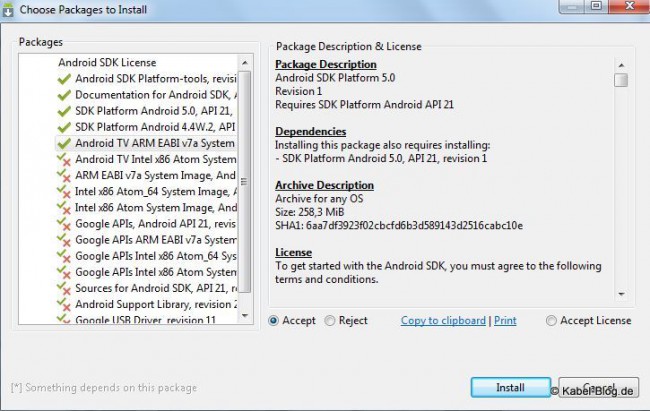Viewport: 650px width, 411px height.
Task: Select Android Support Library row
Action: pyautogui.click(x=146, y=305)
